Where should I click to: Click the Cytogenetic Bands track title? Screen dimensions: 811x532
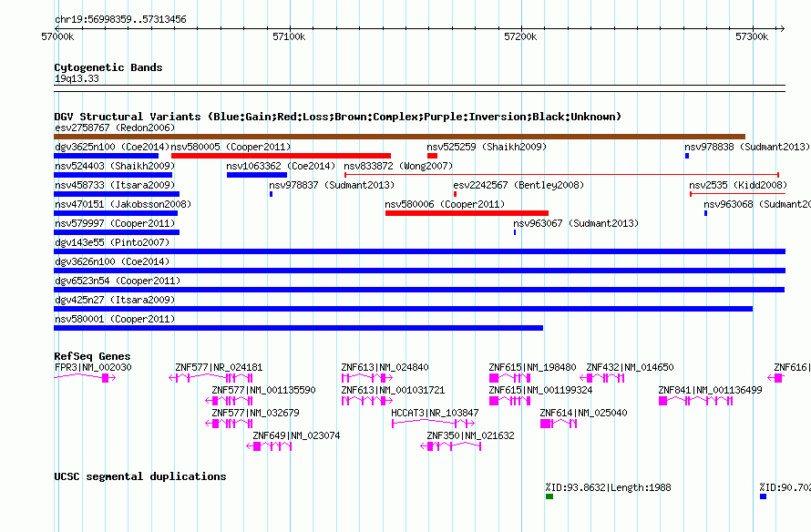click(x=108, y=67)
